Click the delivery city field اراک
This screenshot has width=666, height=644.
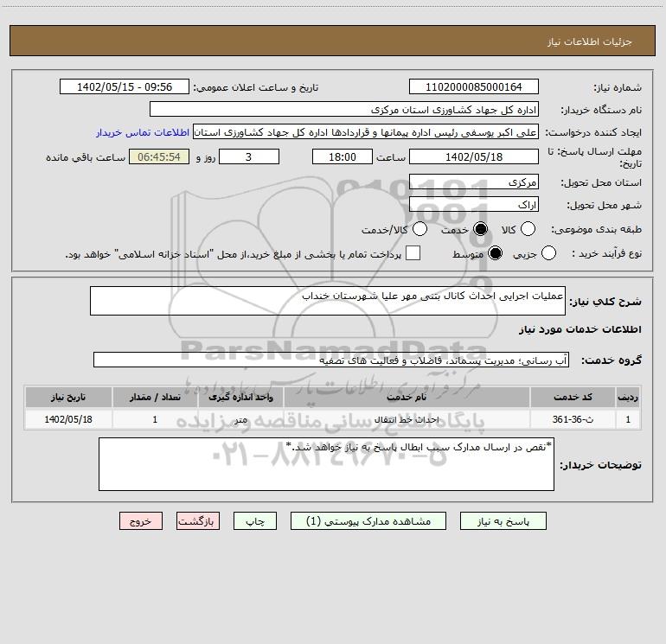pos(474,204)
